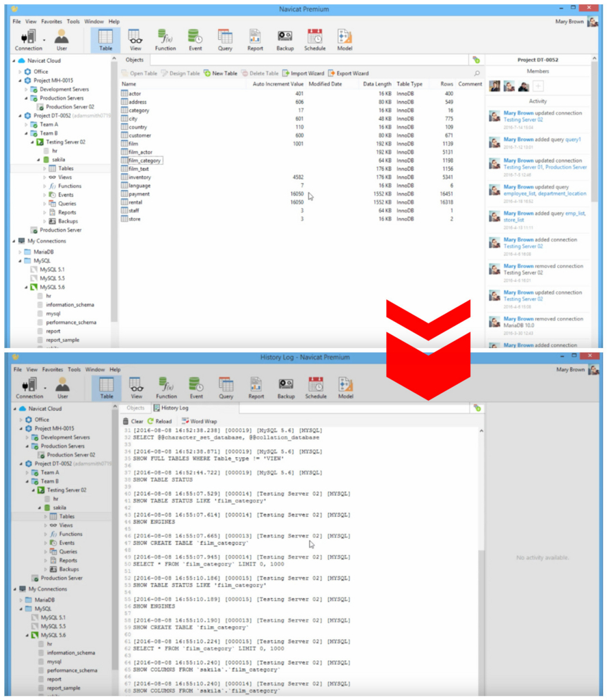The width and height of the screenshot is (607, 700).
Task: Open Model in the upper window toolbar
Action: tap(345, 40)
